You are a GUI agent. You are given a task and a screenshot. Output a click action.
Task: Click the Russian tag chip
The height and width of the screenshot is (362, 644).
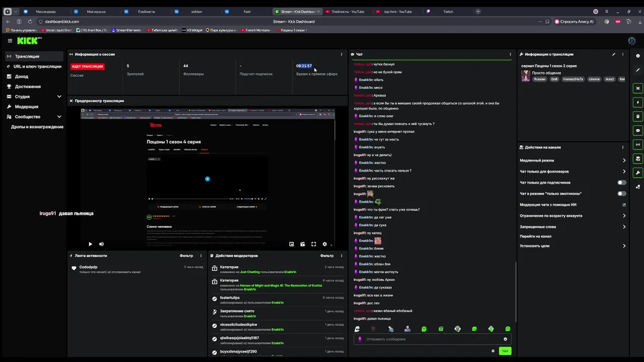click(x=539, y=79)
